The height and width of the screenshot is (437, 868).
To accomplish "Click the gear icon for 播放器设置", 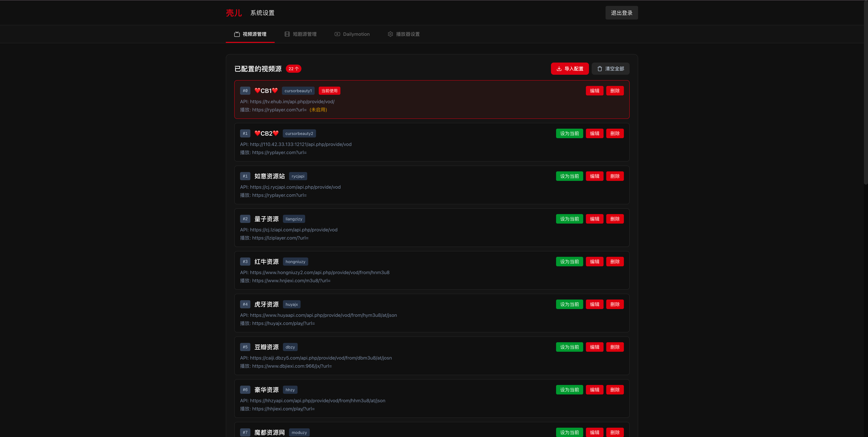I will [x=390, y=34].
